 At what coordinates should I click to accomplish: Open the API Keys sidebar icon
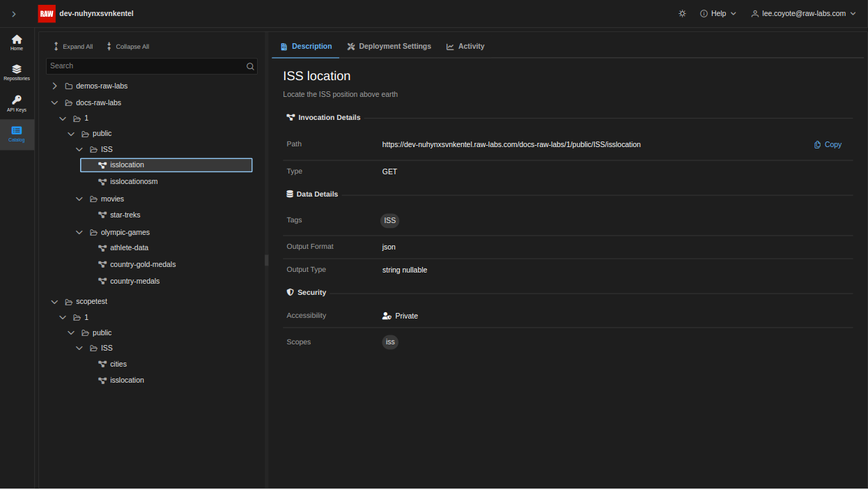[x=17, y=103]
